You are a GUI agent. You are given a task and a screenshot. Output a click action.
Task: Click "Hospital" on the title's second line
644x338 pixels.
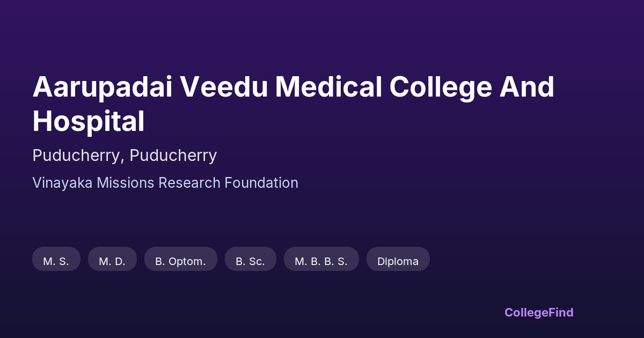(89, 121)
